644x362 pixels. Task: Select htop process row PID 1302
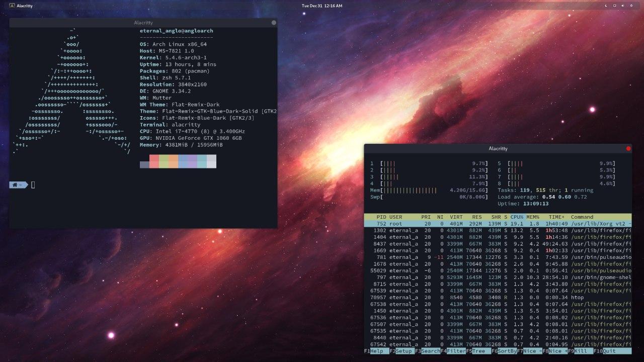(498, 230)
